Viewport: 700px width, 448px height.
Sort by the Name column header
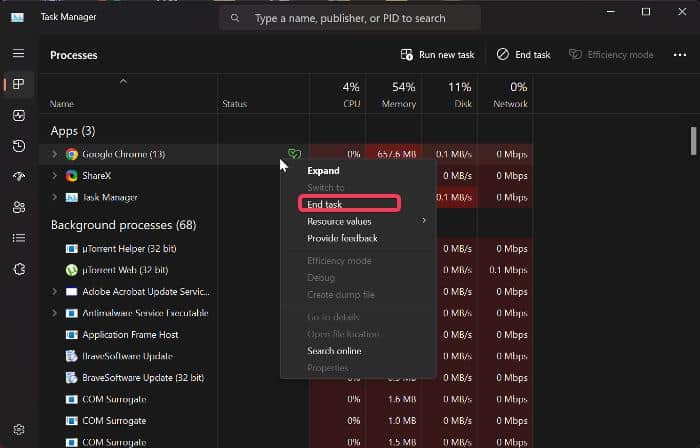128,95
